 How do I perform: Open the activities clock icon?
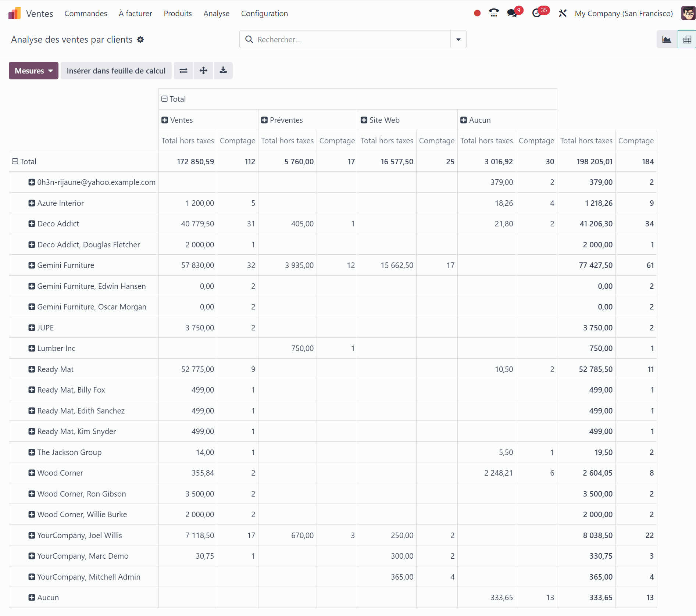(x=537, y=14)
